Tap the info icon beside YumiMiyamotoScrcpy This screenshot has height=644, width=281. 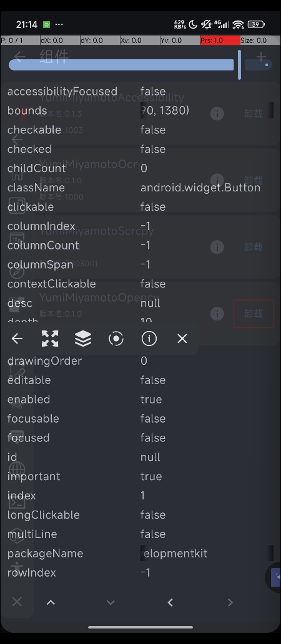(x=217, y=246)
